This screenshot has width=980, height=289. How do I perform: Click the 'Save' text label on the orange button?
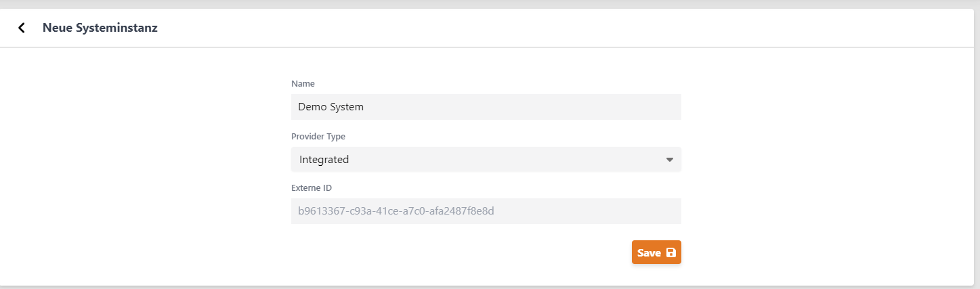point(649,252)
